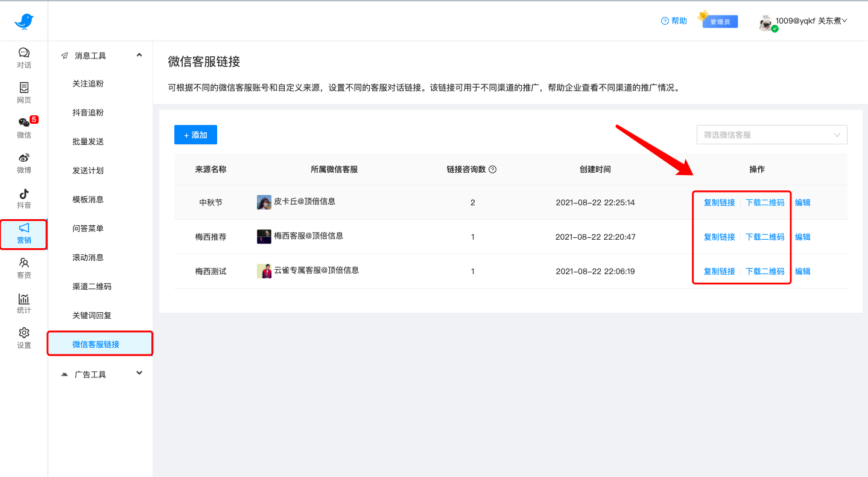Click the 微博 sidebar icon
The image size is (868, 477).
pos(24,163)
